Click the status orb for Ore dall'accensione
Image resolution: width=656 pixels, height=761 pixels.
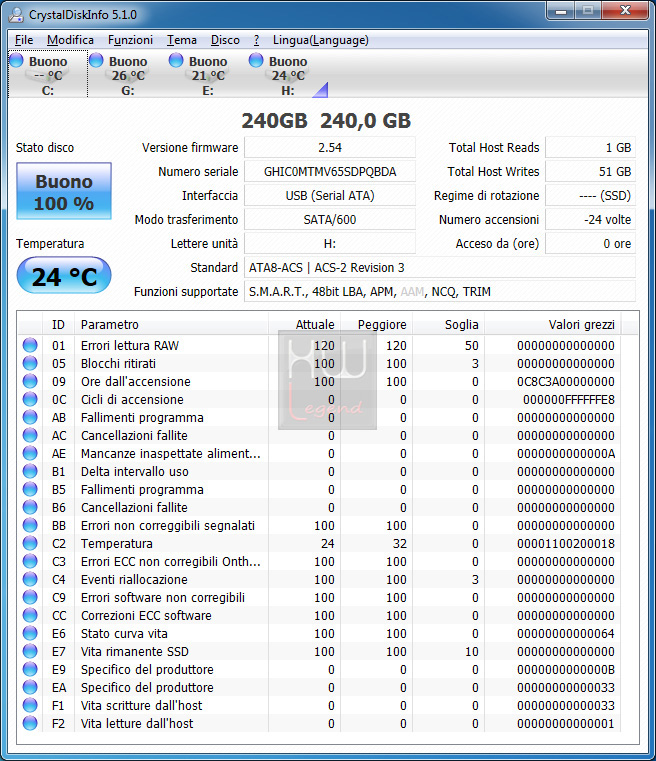click(x=30, y=381)
